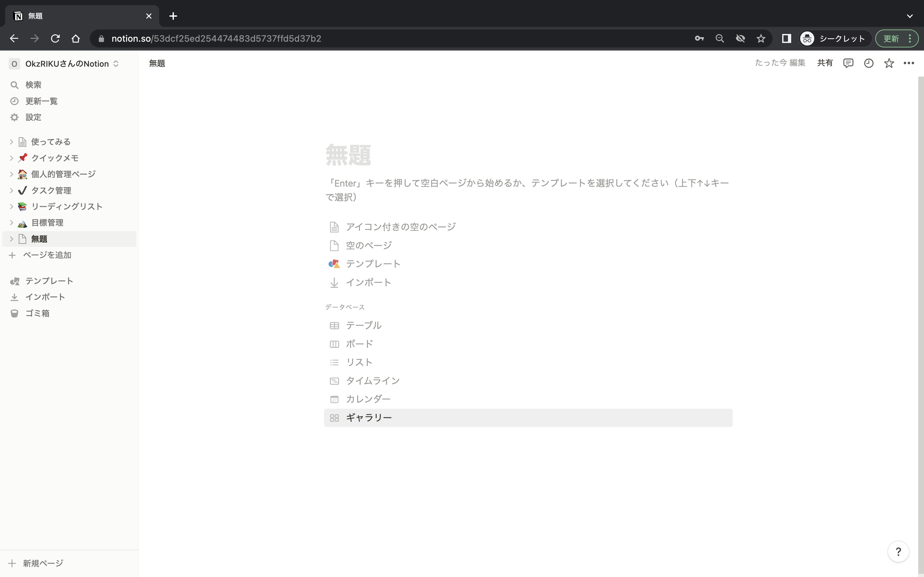Click the 共有 share button
Image resolution: width=924 pixels, height=577 pixels.
click(x=825, y=63)
